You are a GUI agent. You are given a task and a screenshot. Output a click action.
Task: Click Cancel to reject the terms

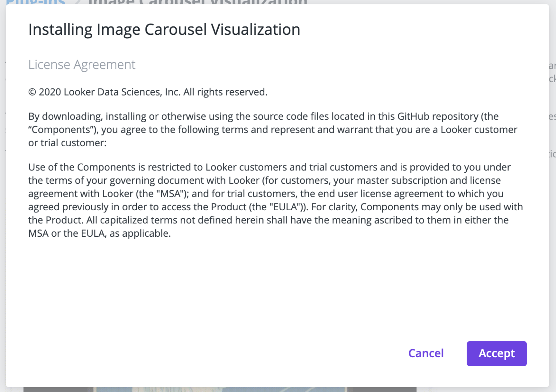pos(426,354)
